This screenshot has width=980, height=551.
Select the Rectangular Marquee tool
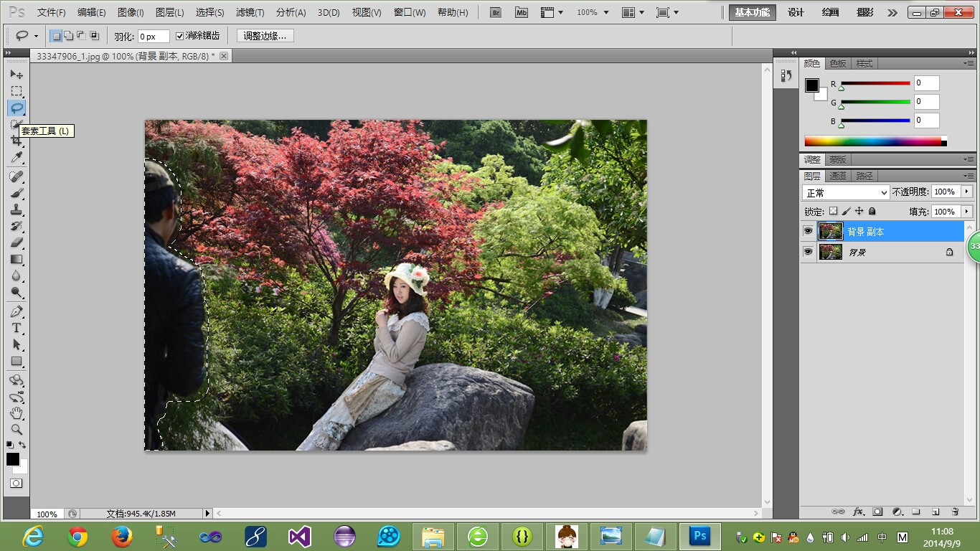[17, 91]
